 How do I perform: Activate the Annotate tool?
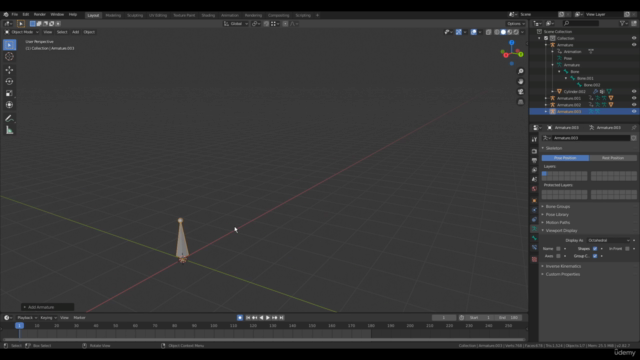point(9,118)
